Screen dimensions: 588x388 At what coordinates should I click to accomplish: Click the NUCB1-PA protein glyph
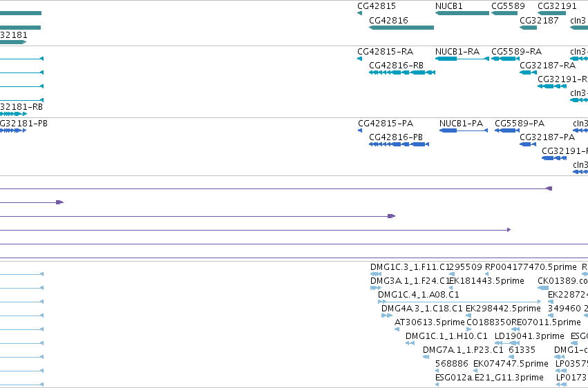[464, 130]
